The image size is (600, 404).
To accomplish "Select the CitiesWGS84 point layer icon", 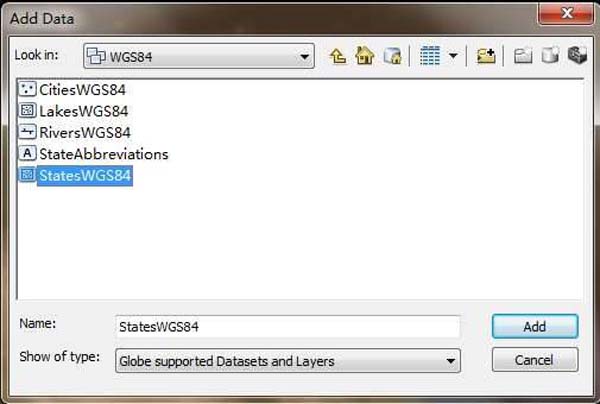I will point(28,90).
